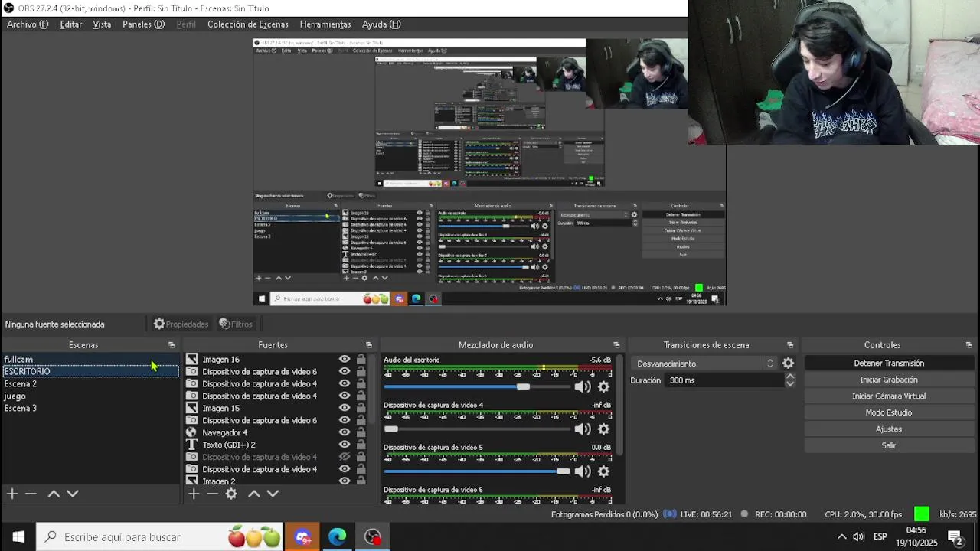Open Audio del escritorio settings gear
Screen dimensions: 980x551
[x=603, y=387]
